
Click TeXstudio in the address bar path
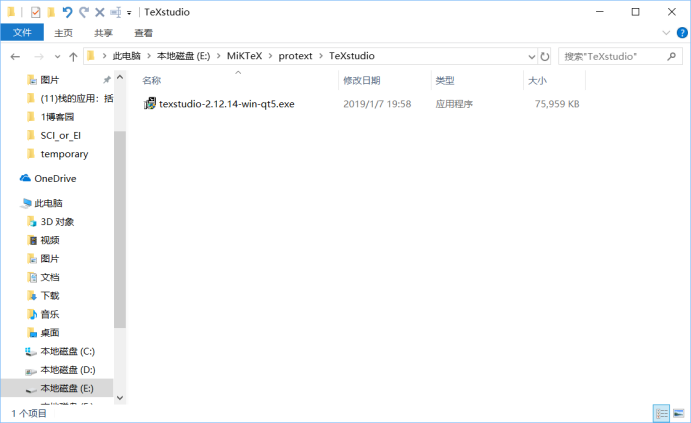[x=352, y=56]
